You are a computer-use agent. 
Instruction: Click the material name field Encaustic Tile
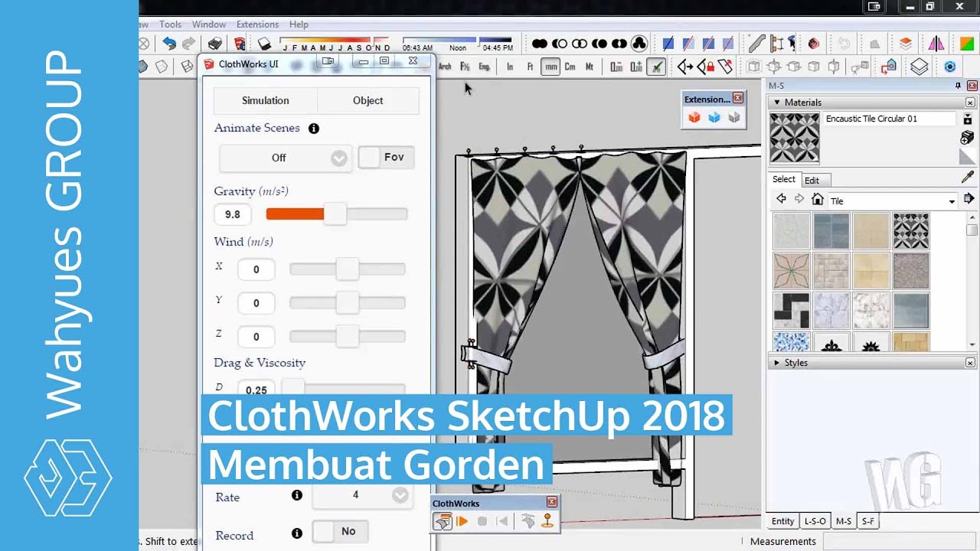tap(889, 119)
